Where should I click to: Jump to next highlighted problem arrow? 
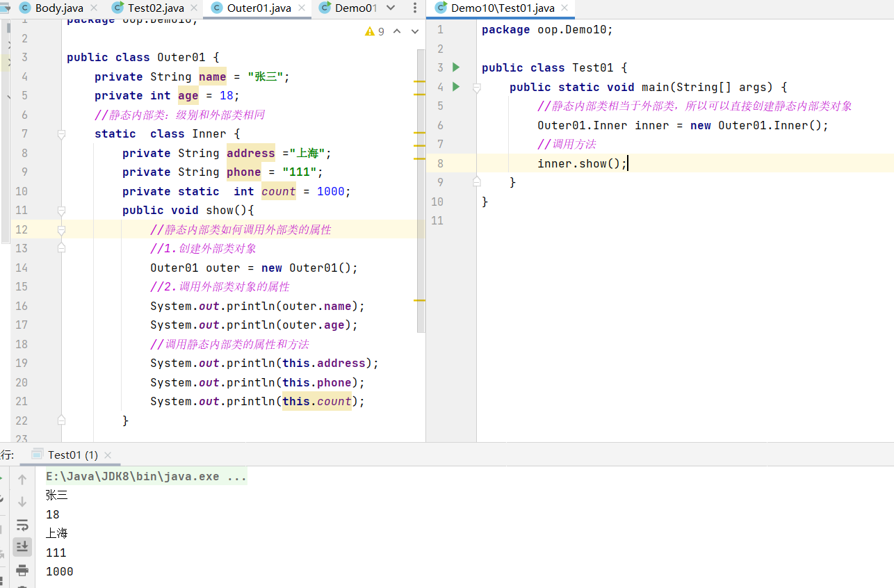(x=415, y=31)
